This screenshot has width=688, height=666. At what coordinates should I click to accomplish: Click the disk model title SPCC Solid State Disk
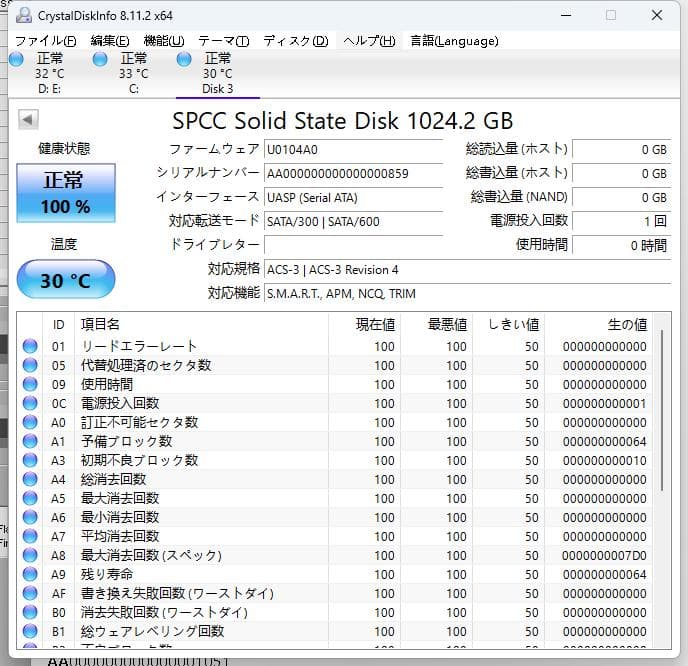[x=342, y=121]
